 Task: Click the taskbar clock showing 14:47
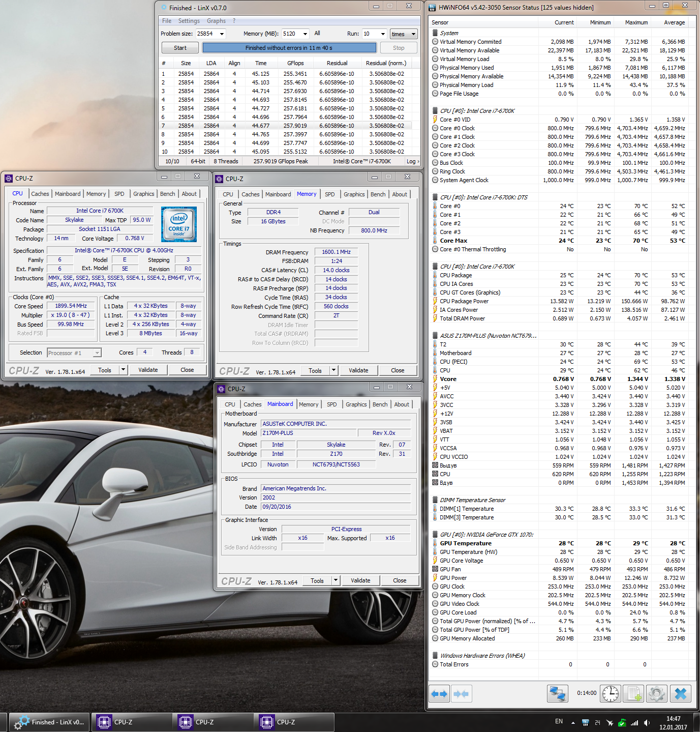pyautogui.click(x=674, y=723)
